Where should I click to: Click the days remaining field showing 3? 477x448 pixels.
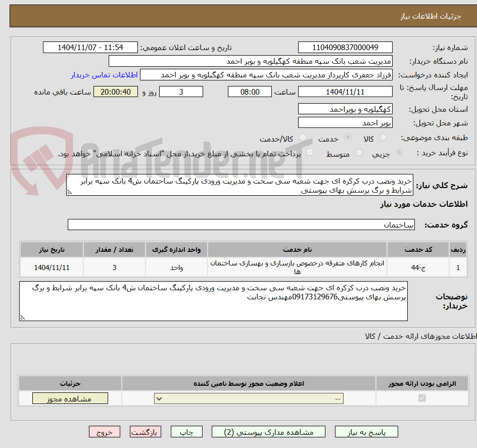pos(181,92)
